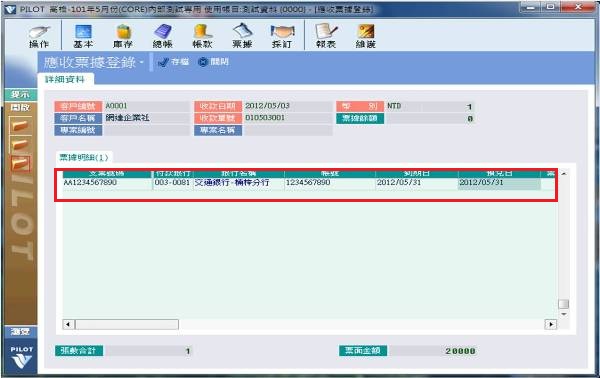Open the 基本 module icon

pyautogui.click(x=83, y=37)
